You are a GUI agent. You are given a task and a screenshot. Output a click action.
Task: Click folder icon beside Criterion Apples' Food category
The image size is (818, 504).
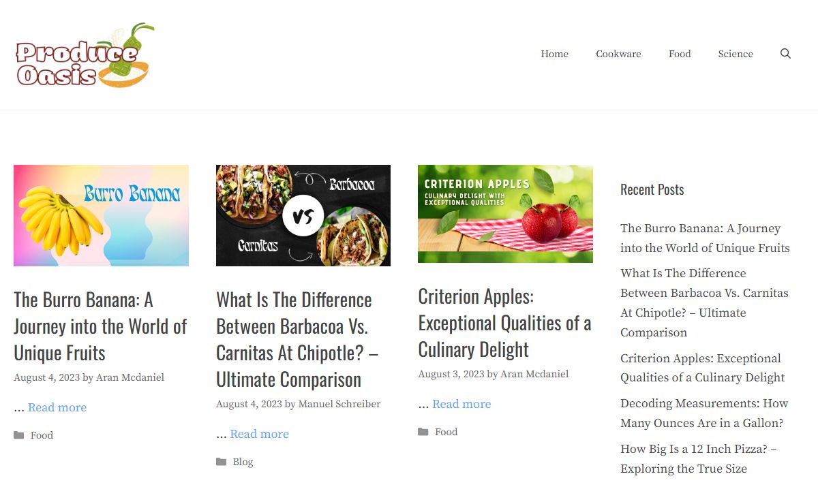coord(423,432)
